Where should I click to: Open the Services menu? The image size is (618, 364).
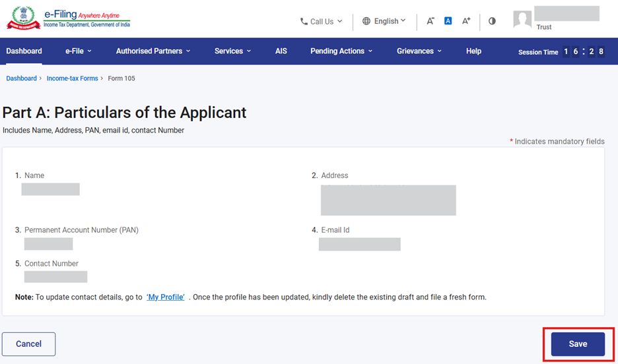click(232, 51)
